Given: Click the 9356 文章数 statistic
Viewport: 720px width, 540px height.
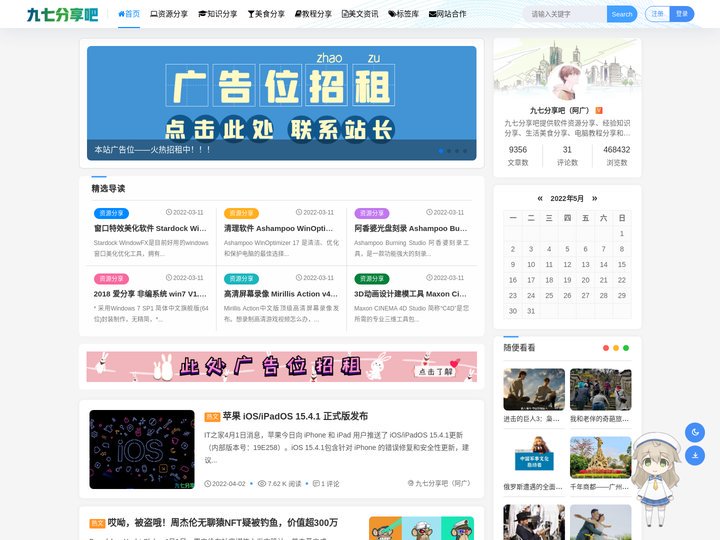Looking at the screenshot, I should (518, 156).
